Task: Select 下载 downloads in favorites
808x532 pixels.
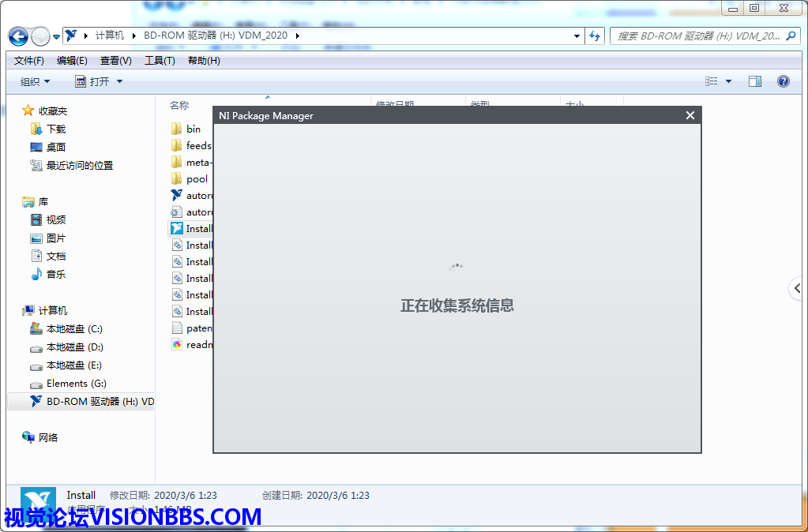Action: click(56, 129)
